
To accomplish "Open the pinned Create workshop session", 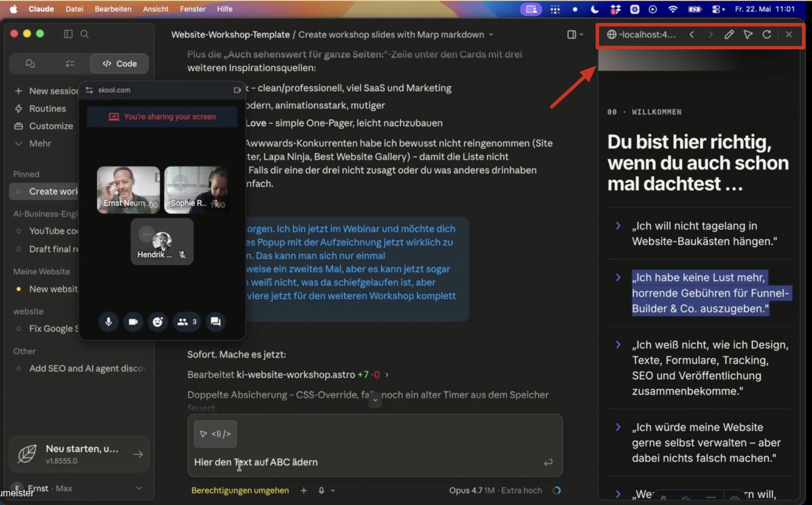I will 45,192.
